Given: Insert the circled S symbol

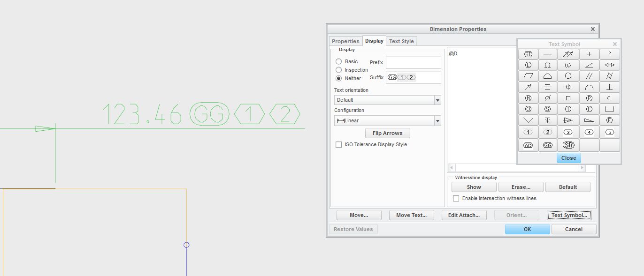Looking at the screenshot, I should point(548,109).
